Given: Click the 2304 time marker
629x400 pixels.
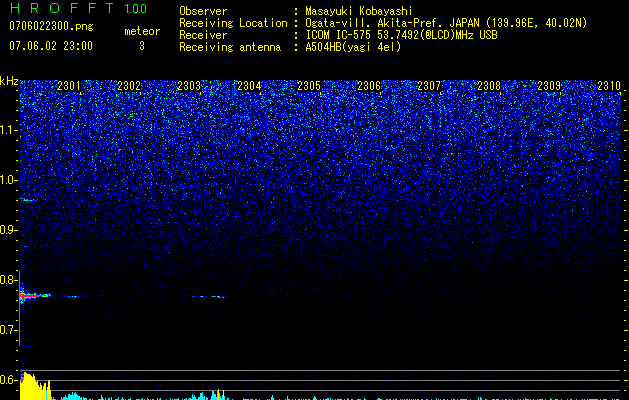Looking at the screenshot, I should click(x=249, y=86).
